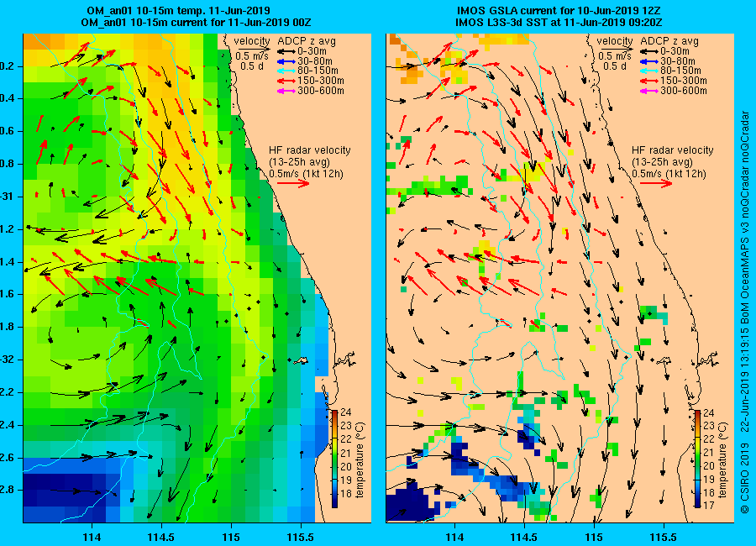
Task: Click the magenta 300-600m arrow in left legend
Action: (286, 91)
